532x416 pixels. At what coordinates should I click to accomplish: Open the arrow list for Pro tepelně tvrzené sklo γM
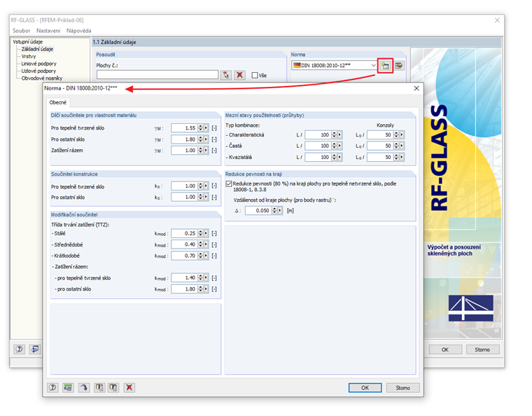[206, 128]
